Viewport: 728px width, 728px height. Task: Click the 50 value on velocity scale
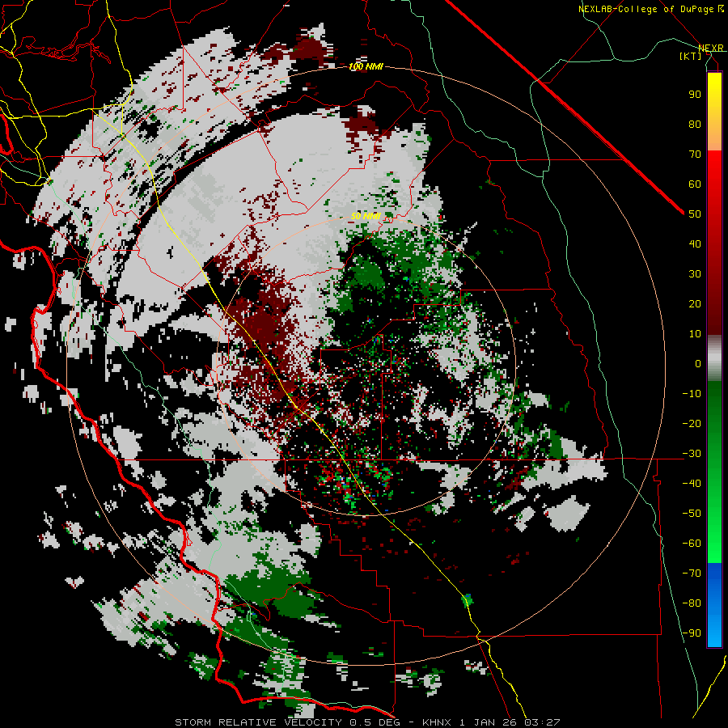tap(695, 214)
